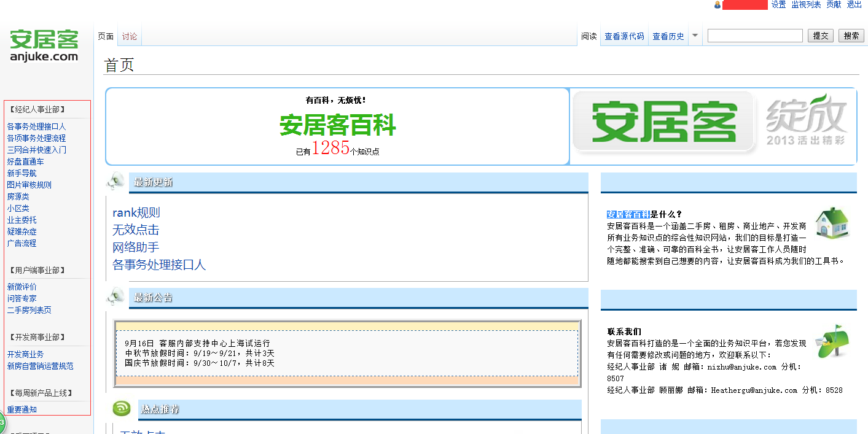The width and height of the screenshot is (868, 434).
Task: Open 二手房列表页 sidebar link
Action: tap(29, 310)
